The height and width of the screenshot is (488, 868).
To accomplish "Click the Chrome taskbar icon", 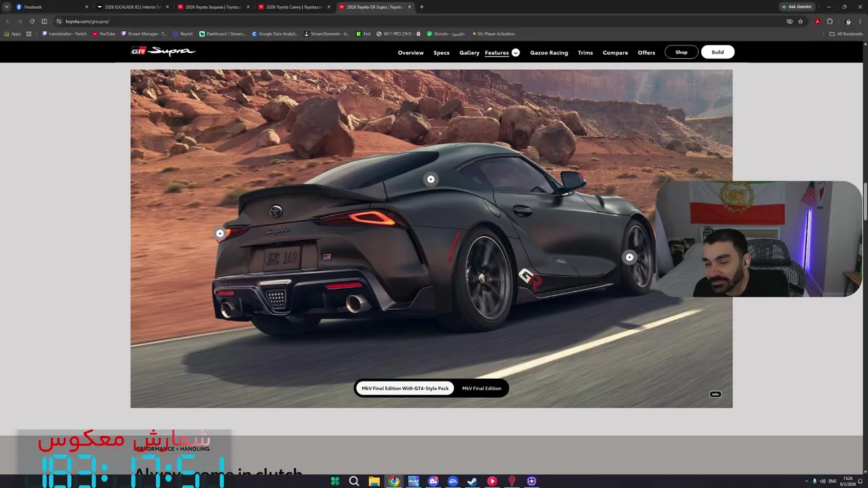I will [394, 481].
